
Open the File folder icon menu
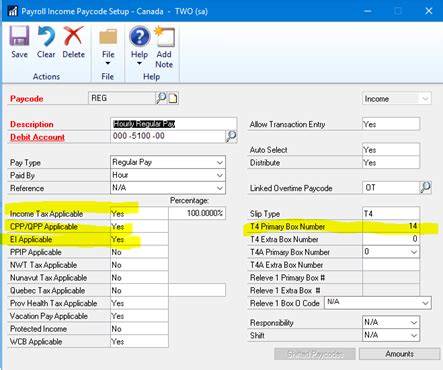tap(108, 37)
